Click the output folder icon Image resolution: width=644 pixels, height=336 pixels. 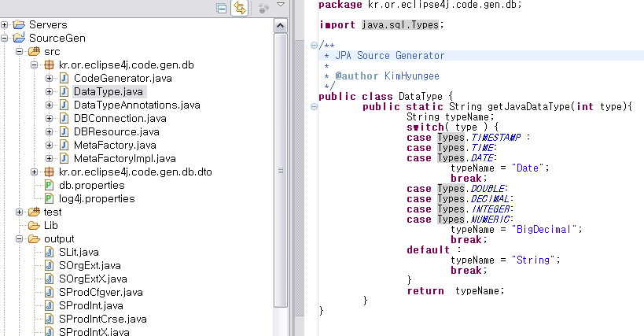click(34, 238)
